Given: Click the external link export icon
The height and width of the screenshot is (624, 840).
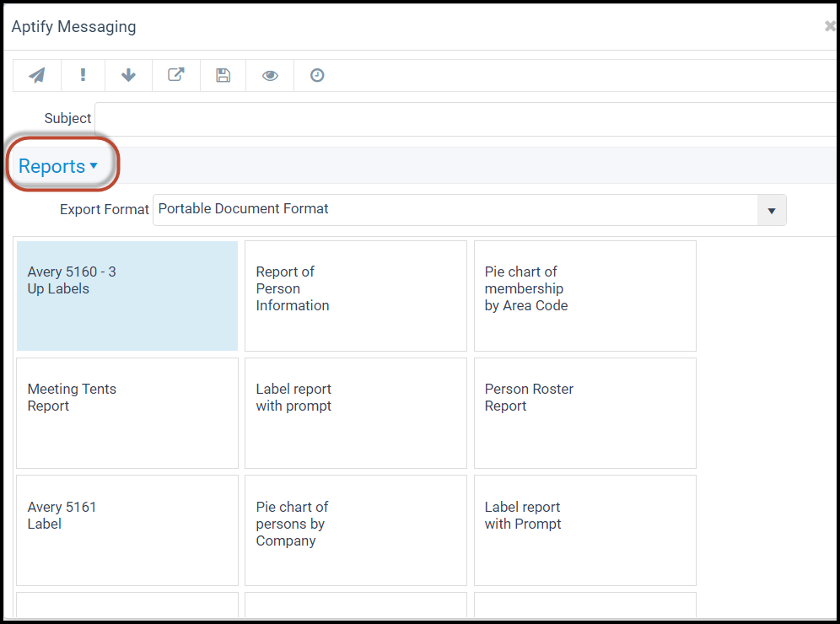Looking at the screenshot, I should pyautogui.click(x=176, y=76).
